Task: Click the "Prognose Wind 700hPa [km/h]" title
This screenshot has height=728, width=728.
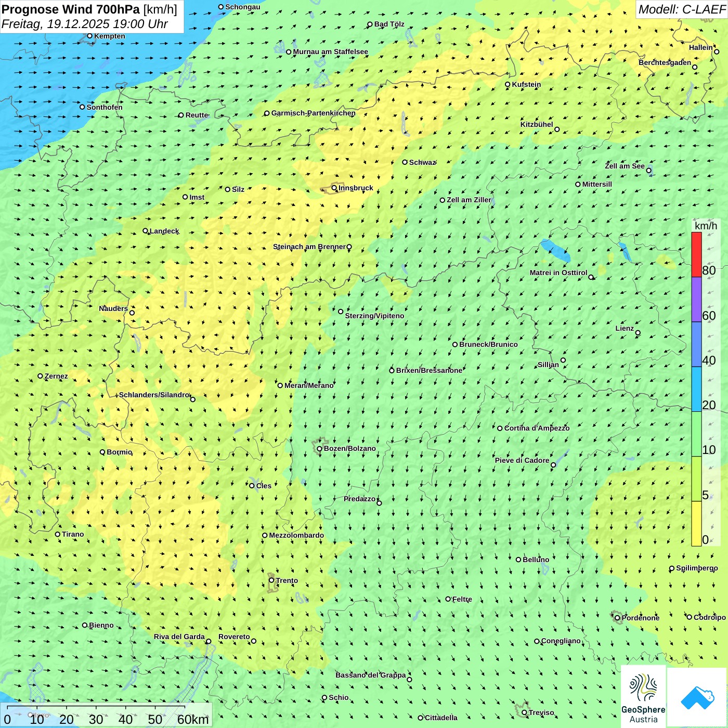Action: pyautogui.click(x=89, y=9)
